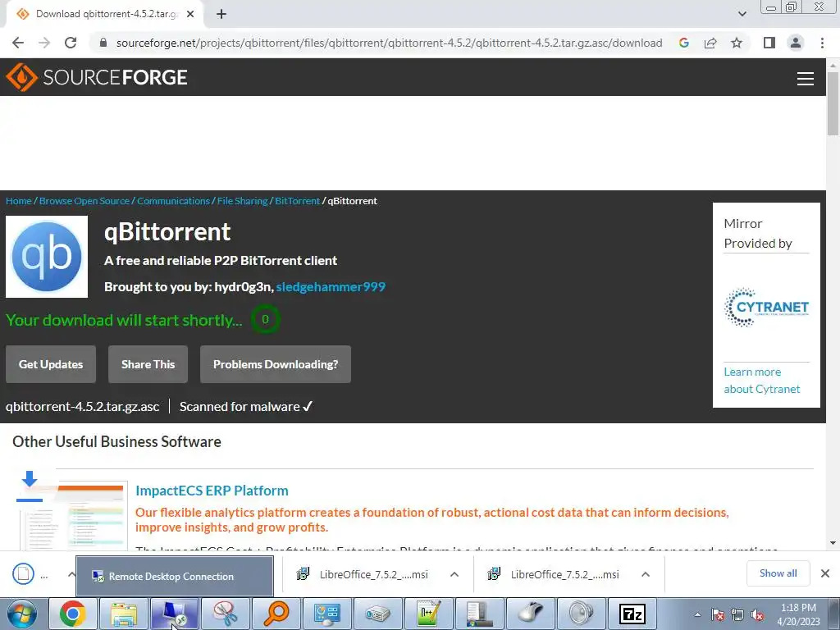Close the qbittorrent download tab
This screenshot has width=840, height=630.
[x=190, y=15]
